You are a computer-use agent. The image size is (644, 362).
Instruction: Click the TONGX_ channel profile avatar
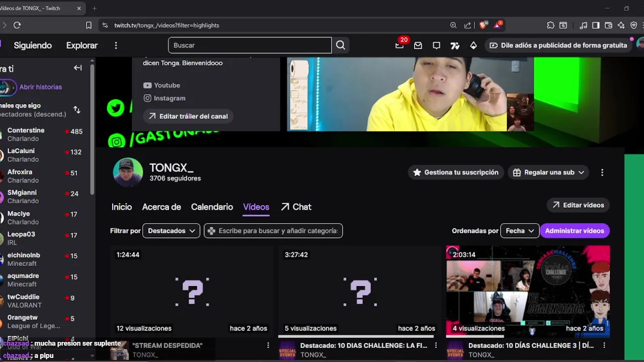pyautogui.click(x=128, y=172)
